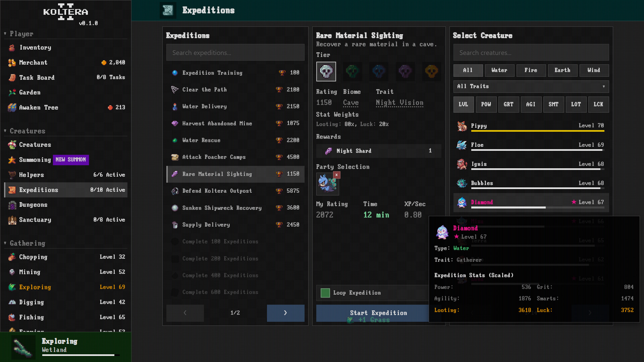Click the Search creatures input field
This screenshot has width=644, height=362.
(x=531, y=52)
